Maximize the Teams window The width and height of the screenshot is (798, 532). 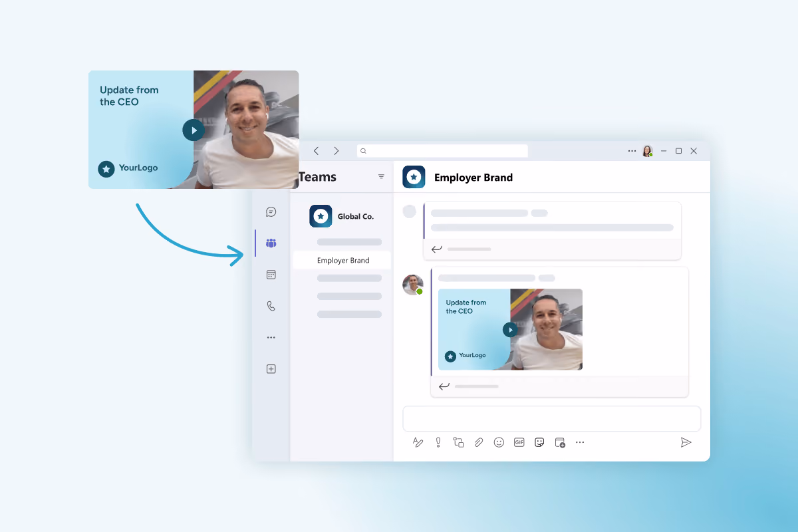(x=678, y=151)
